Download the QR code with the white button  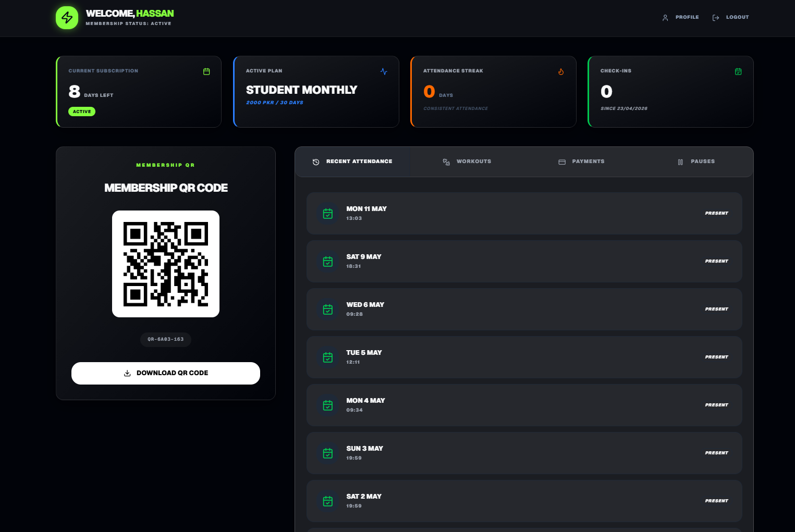pos(166,373)
